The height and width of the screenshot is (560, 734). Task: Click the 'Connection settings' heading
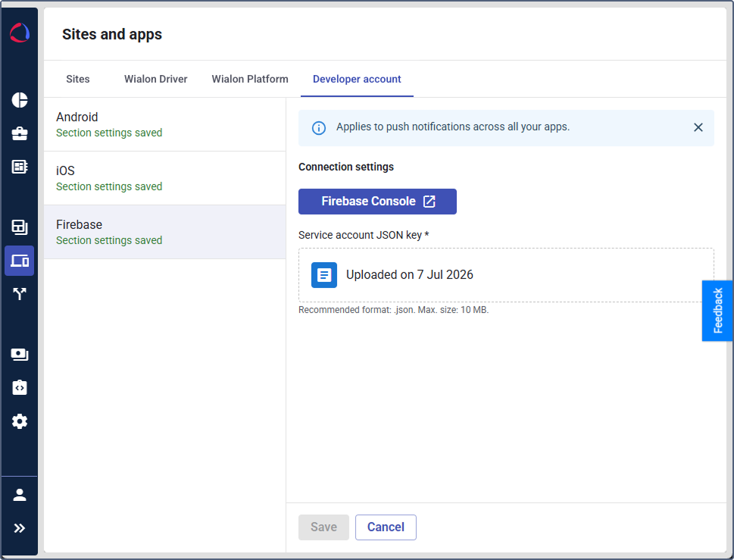coord(346,167)
